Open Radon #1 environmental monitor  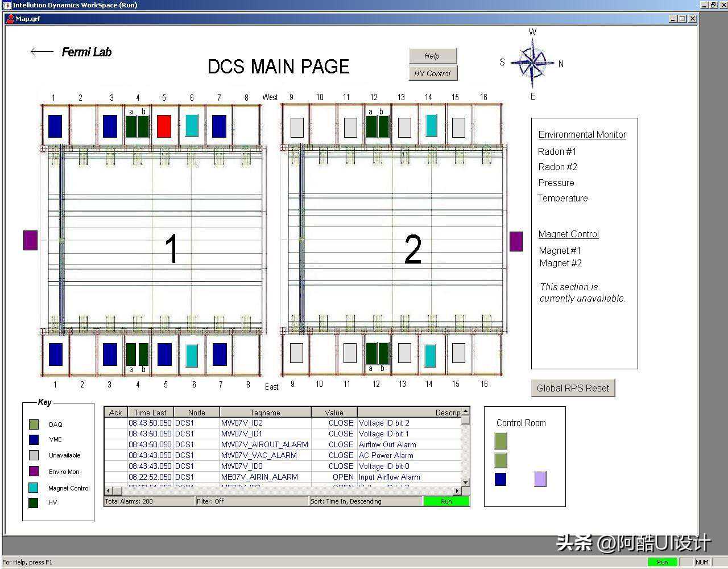pos(557,151)
